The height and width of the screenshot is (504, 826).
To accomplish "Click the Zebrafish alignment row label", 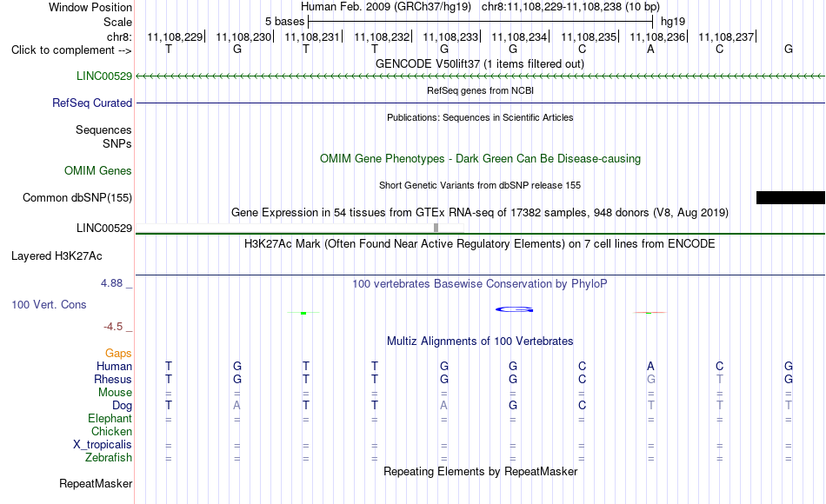I will (109, 457).
